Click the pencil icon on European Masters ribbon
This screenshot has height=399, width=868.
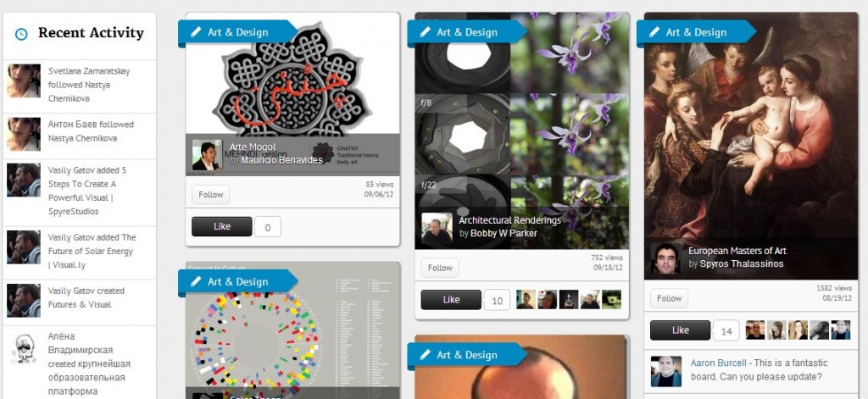(x=654, y=32)
